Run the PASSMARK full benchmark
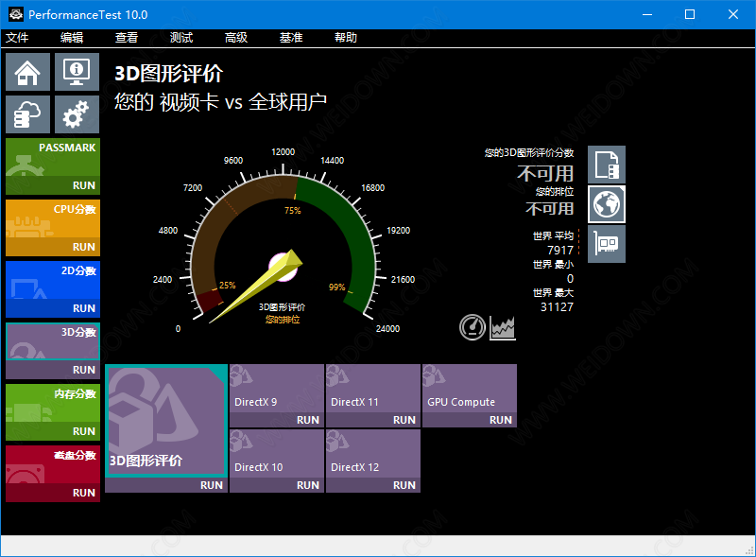The height and width of the screenshot is (557, 756). point(53,185)
